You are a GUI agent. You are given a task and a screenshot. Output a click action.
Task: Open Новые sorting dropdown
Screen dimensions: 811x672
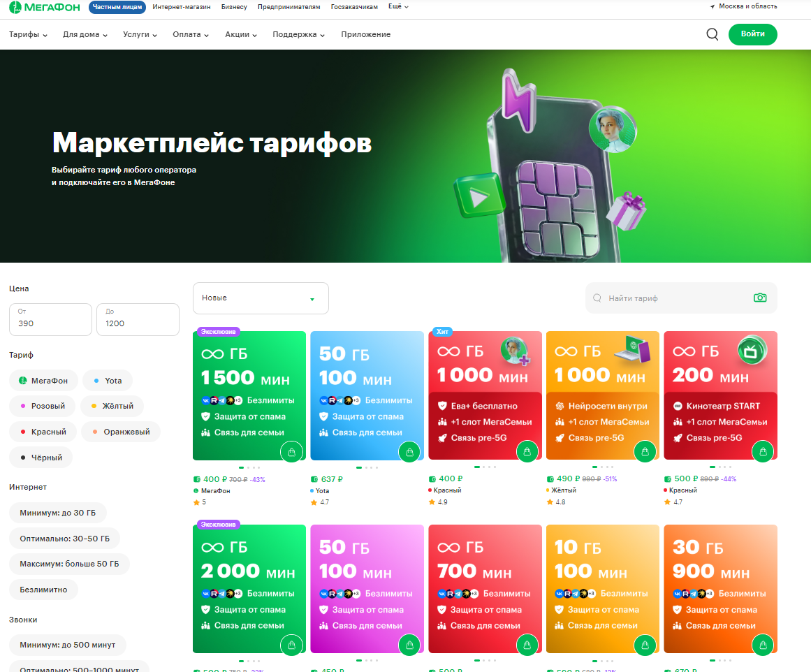tap(261, 298)
